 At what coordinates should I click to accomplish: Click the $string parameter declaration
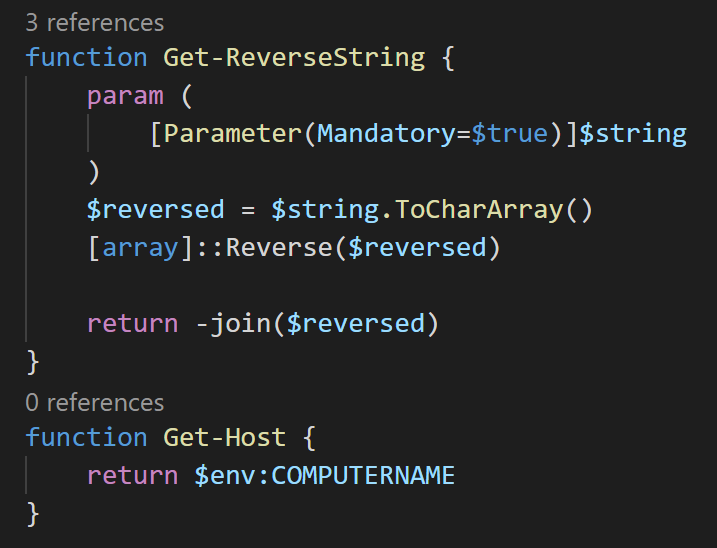tap(633, 134)
